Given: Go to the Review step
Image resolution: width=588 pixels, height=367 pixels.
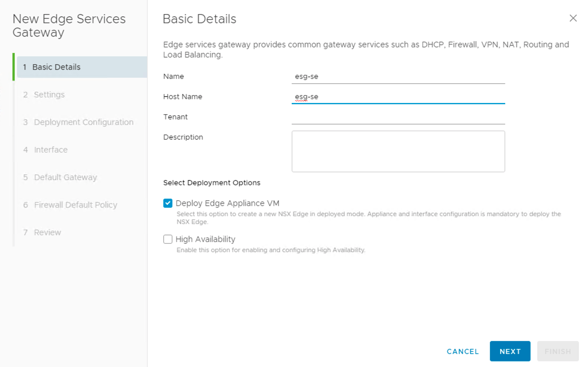Looking at the screenshot, I should click(47, 232).
